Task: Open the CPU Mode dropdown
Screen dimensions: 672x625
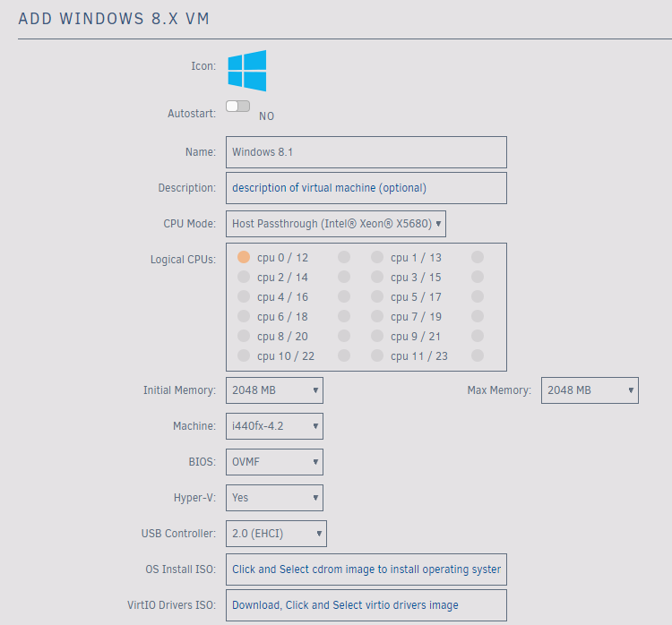Action: [x=335, y=224]
